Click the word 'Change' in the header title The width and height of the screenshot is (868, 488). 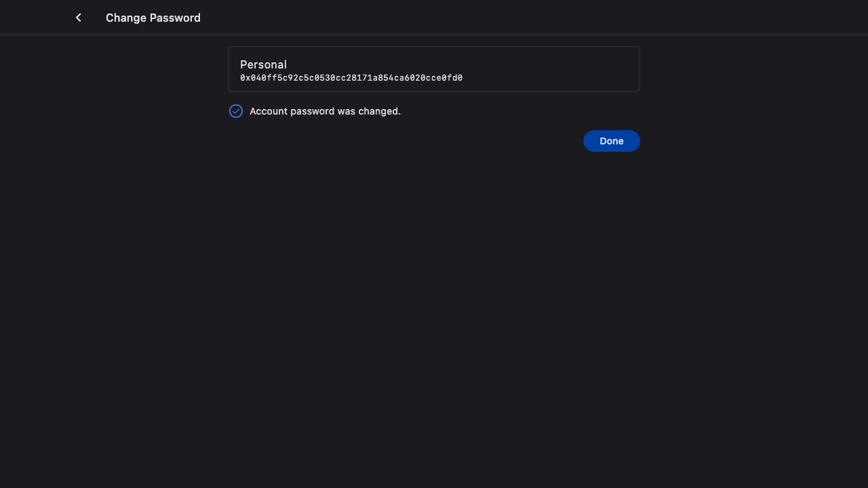coord(125,18)
